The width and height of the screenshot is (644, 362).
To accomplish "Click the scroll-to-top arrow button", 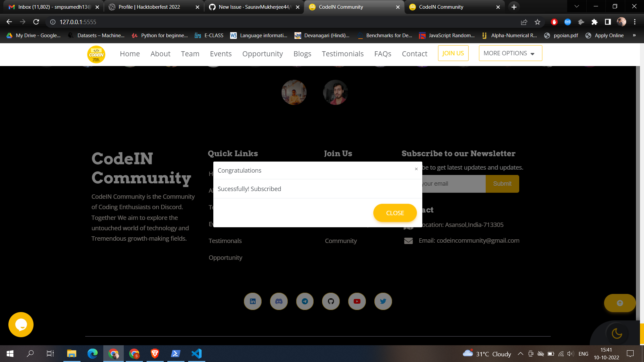I will tap(620, 303).
